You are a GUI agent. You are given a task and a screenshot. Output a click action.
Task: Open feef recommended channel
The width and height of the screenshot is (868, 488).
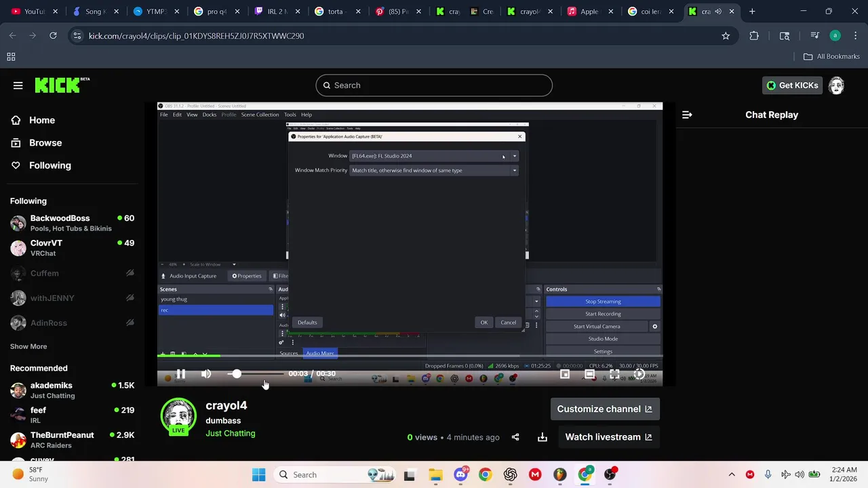tap(72, 415)
